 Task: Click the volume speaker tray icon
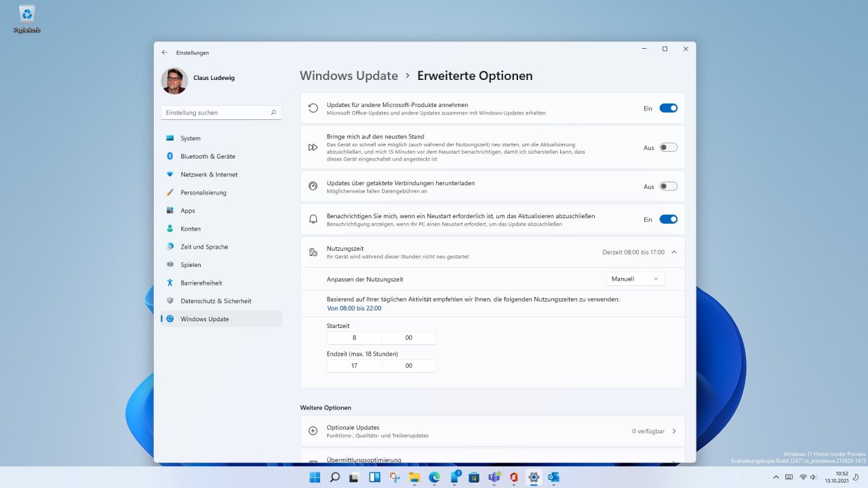point(813,477)
